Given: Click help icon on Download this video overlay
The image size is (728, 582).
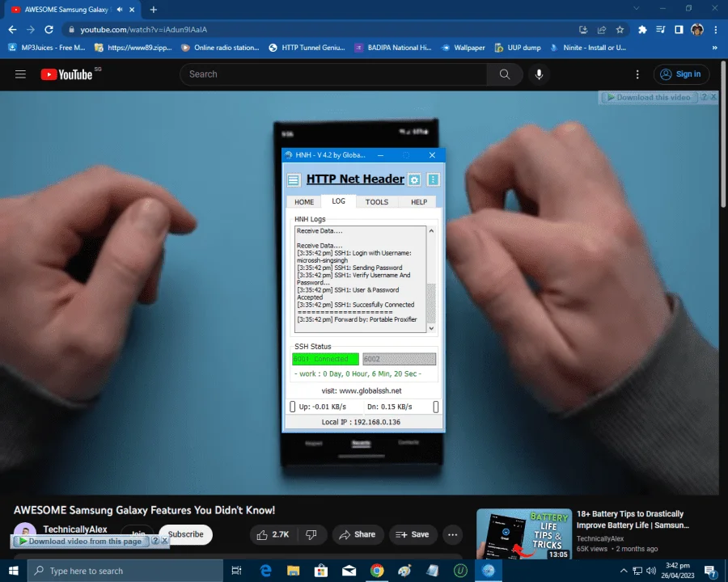Looking at the screenshot, I should pos(705,97).
